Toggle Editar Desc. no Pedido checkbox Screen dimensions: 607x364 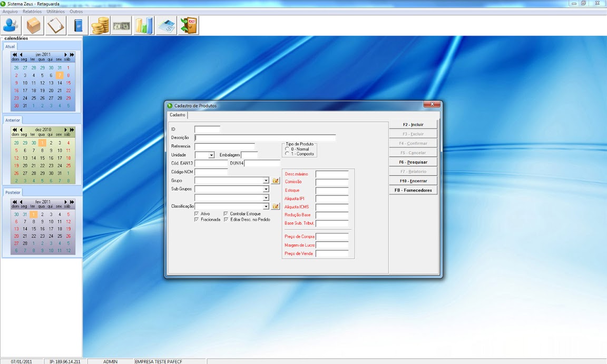(226, 219)
